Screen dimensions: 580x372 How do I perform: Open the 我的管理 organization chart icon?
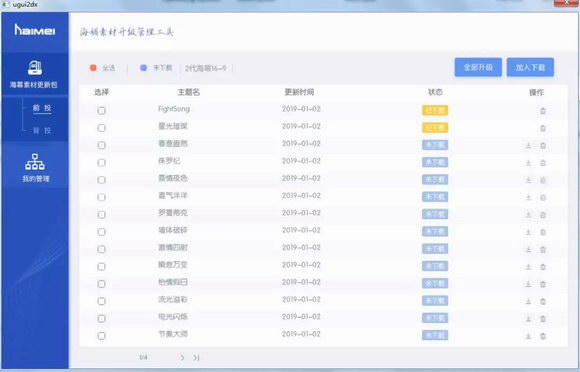35,162
